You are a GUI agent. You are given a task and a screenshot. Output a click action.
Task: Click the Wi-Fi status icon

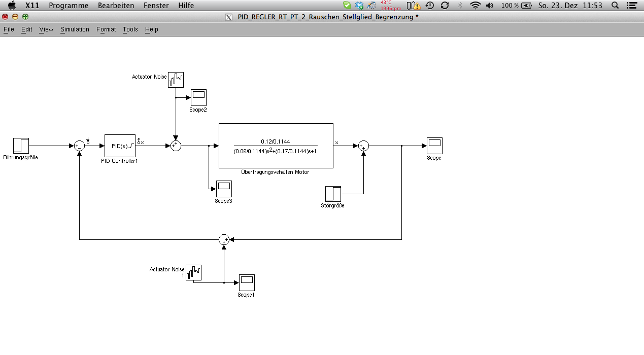(x=475, y=6)
